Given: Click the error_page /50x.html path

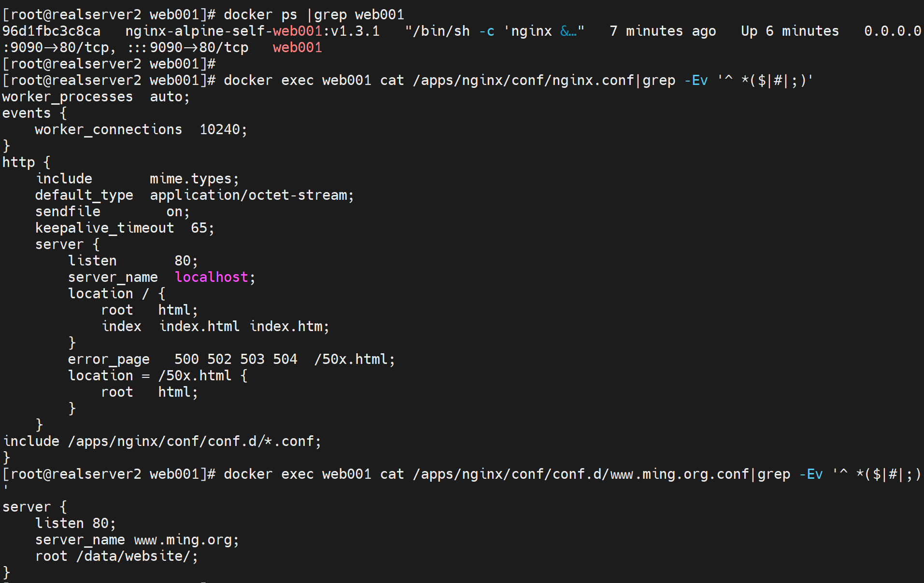Looking at the screenshot, I should 354,360.
